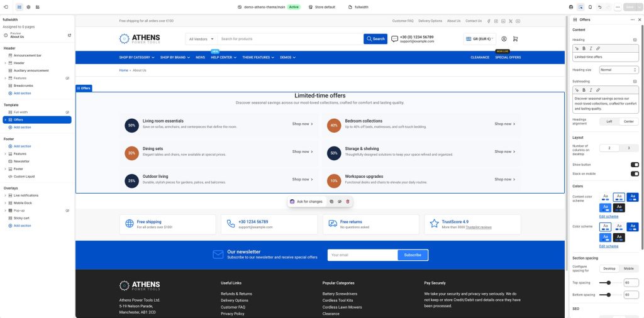Open the GR (EUR €) currency selector
The image size is (644, 318).
[479, 39]
